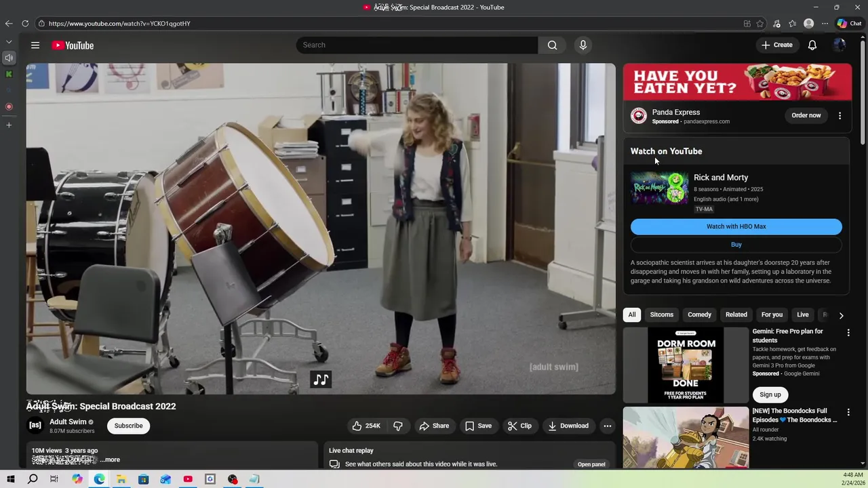Like the video showing 254K likes
Viewport: 868px width, 488px height.
366,426
